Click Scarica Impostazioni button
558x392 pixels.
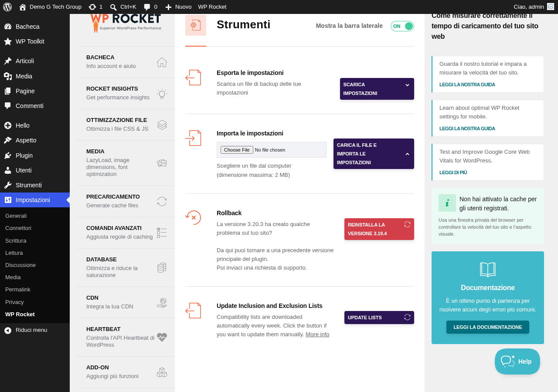pos(377,89)
